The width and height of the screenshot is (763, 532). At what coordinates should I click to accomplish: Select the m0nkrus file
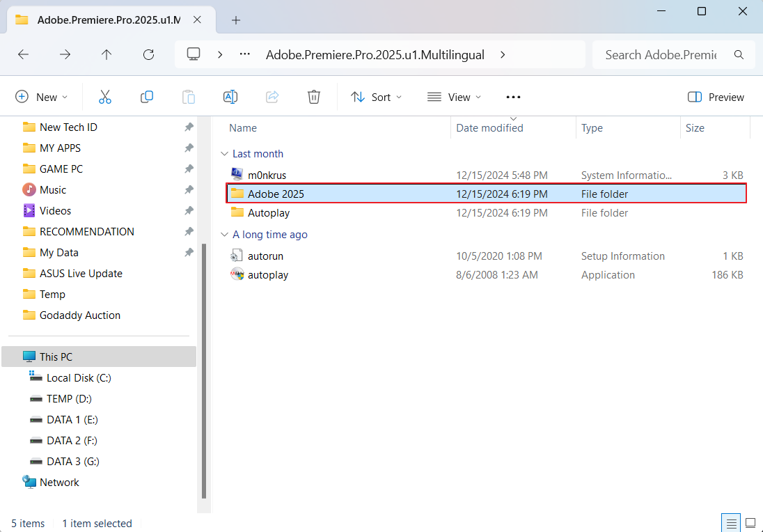(487, 175)
